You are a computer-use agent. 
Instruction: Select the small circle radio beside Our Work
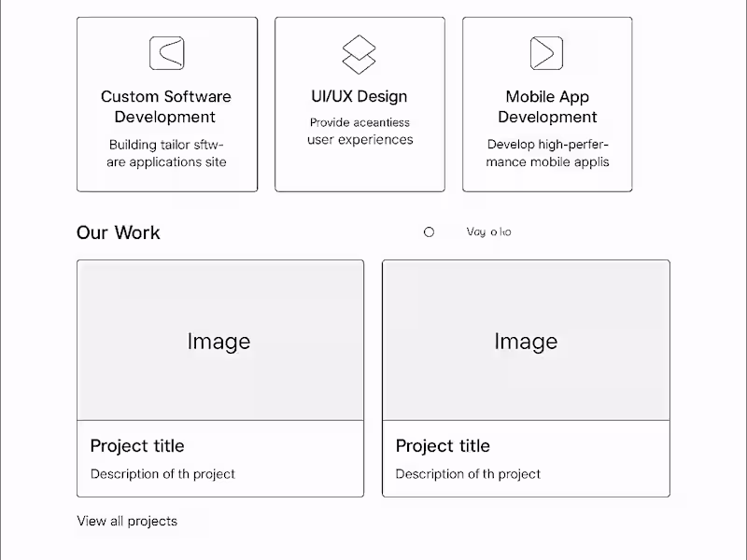(x=429, y=231)
